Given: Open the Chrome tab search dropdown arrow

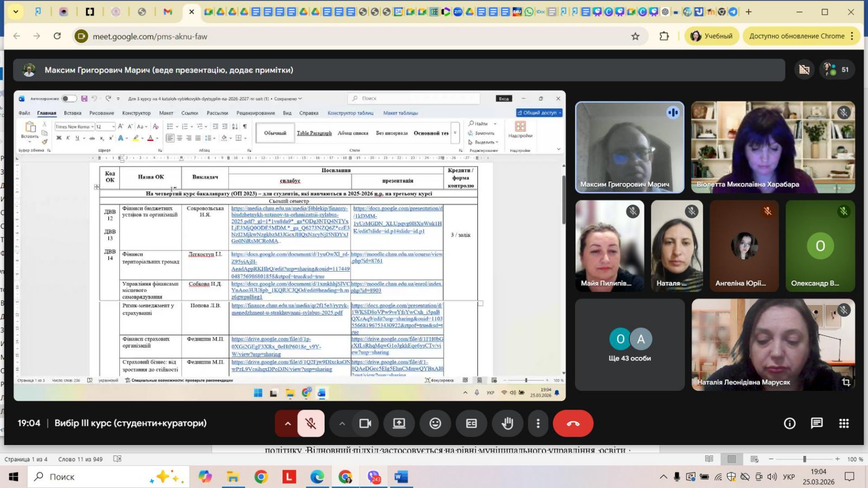Looking at the screenshot, I should coord(15,11).
